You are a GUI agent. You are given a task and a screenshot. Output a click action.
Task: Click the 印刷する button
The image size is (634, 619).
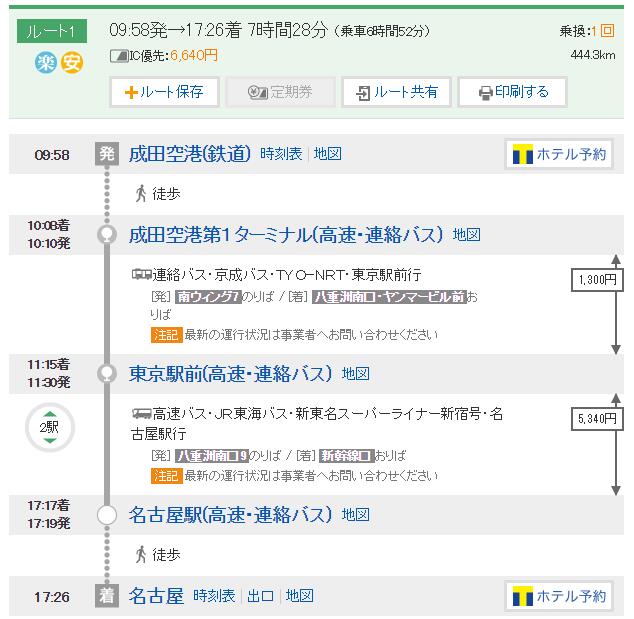[x=513, y=92]
